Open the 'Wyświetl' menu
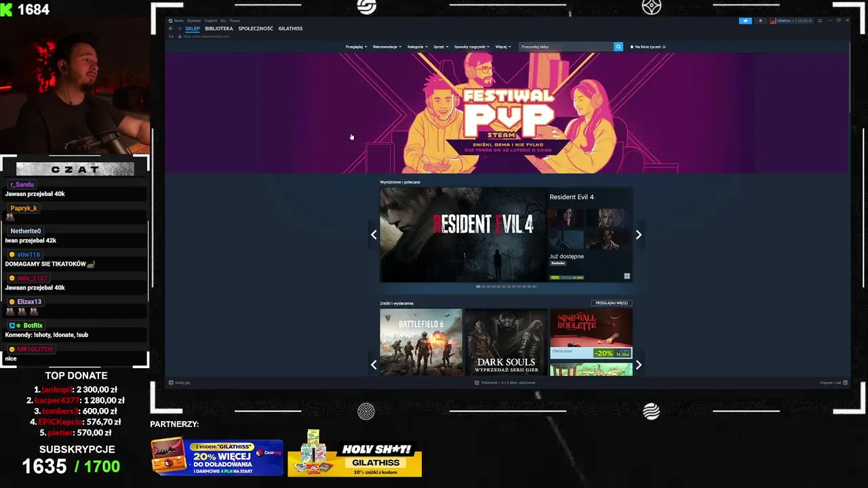This screenshot has width=868, height=488. click(194, 20)
